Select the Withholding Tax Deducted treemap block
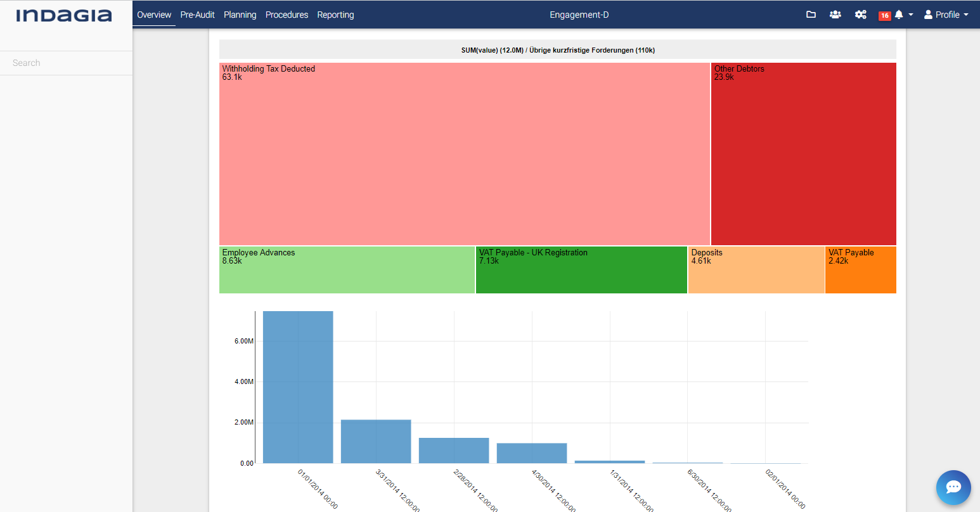 [464, 154]
